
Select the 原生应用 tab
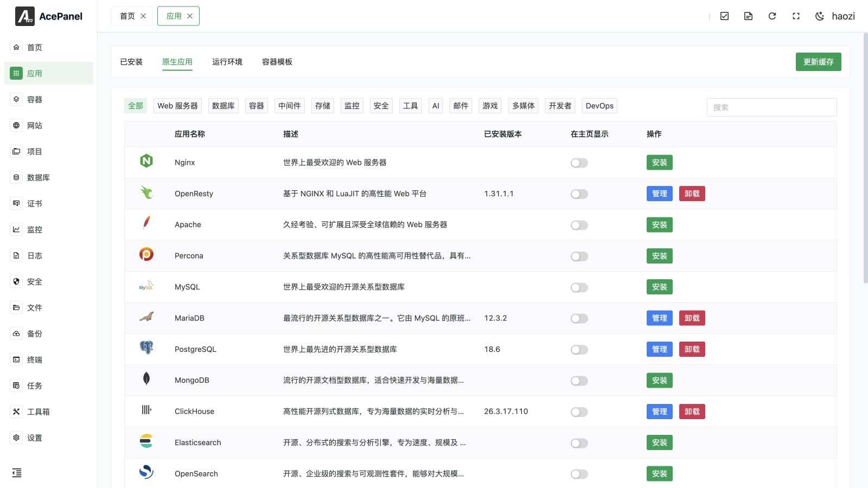[x=177, y=62]
